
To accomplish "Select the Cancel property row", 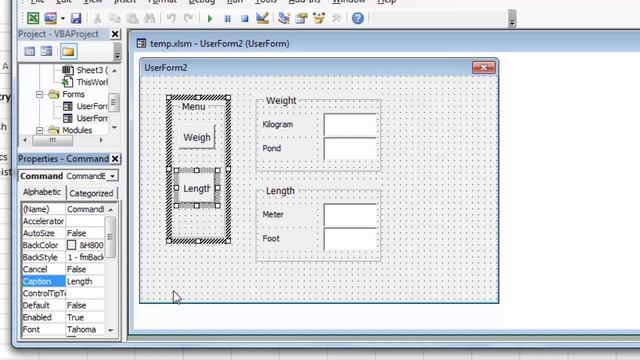I will point(63,269).
